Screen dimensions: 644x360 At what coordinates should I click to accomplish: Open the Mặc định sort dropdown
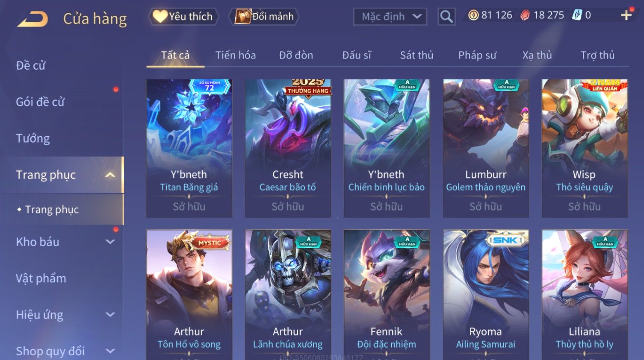[390, 17]
